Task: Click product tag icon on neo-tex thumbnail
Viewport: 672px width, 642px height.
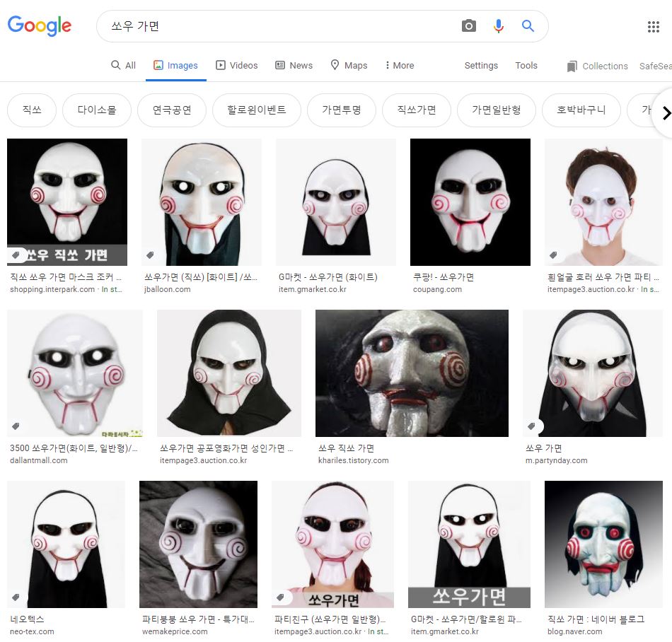Action: (16, 597)
